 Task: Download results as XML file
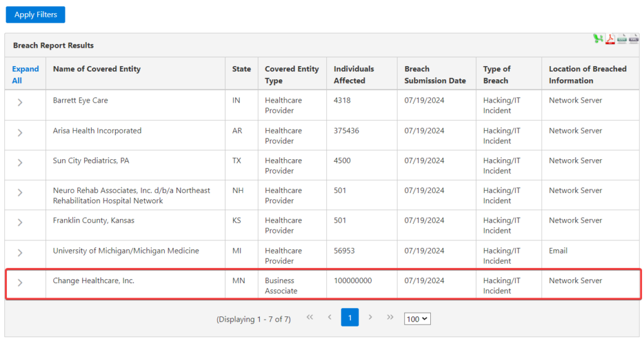click(x=633, y=39)
